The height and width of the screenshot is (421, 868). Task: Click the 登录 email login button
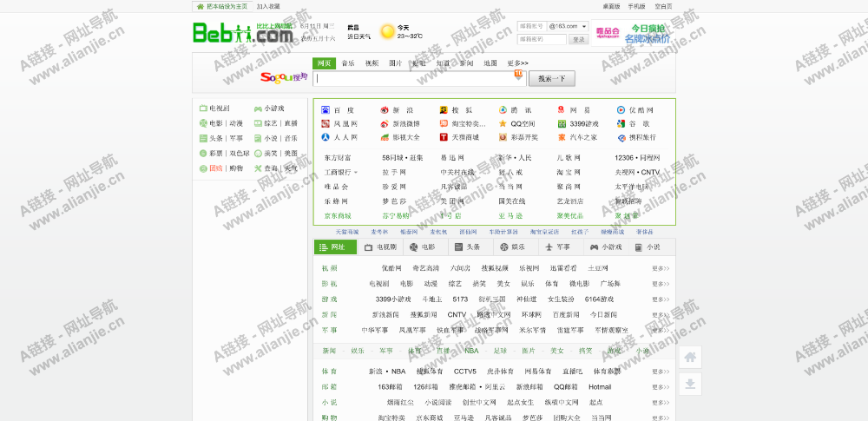click(579, 39)
